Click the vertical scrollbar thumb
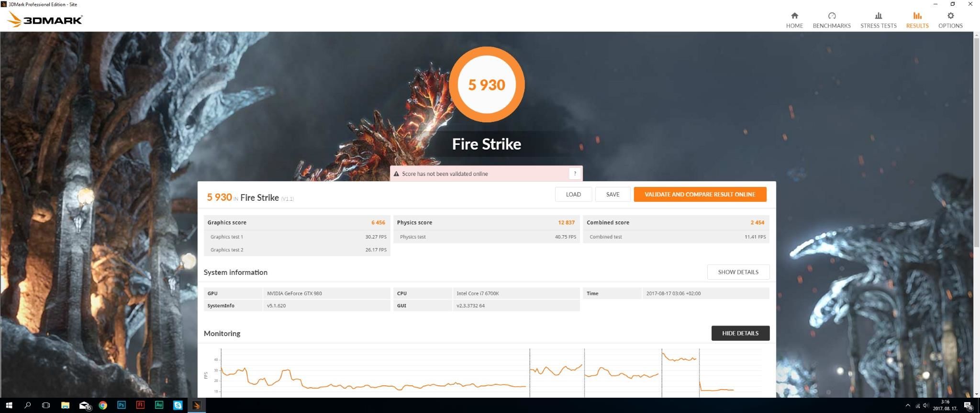Viewport: 980px width, 413px height. tap(976, 143)
